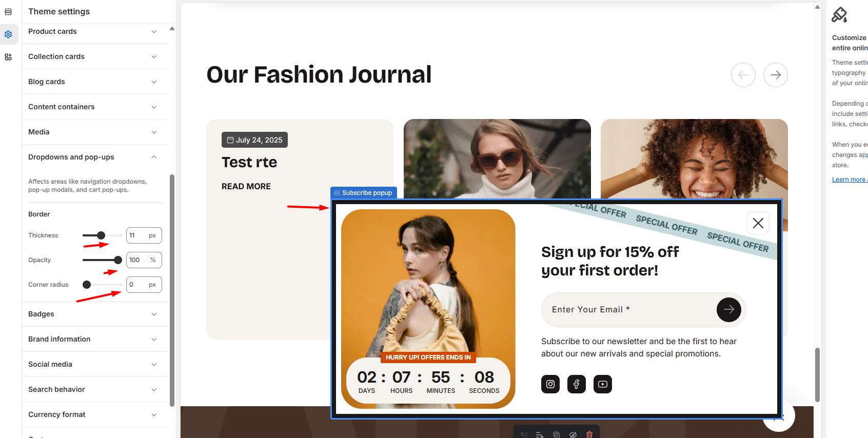Viewport: 868px width, 438px height.
Task: Click the countdown DAYS value 02
Action: click(x=367, y=377)
